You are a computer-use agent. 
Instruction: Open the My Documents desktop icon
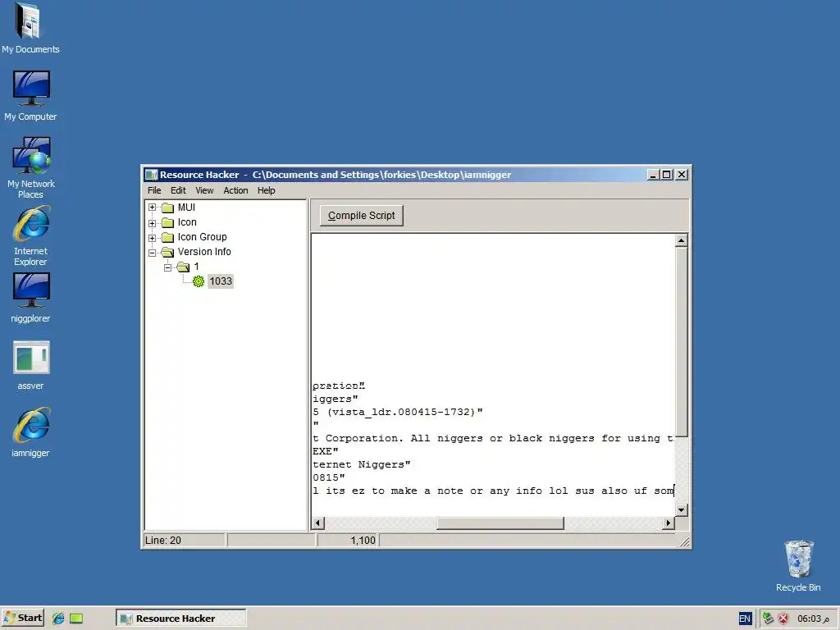pos(30,28)
